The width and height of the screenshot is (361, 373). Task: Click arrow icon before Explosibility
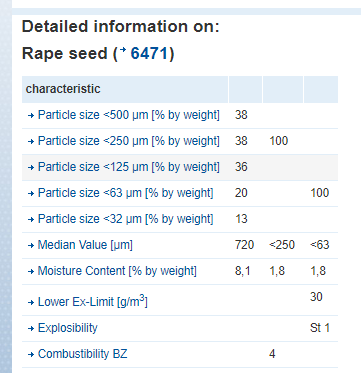31,329
